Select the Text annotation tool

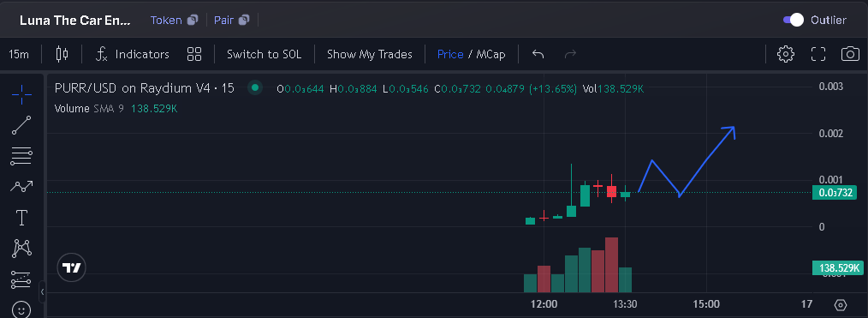click(x=21, y=218)
